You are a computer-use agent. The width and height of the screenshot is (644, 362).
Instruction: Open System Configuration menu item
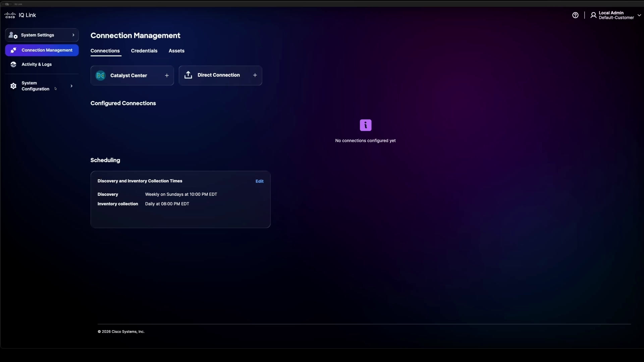(42, 86)
